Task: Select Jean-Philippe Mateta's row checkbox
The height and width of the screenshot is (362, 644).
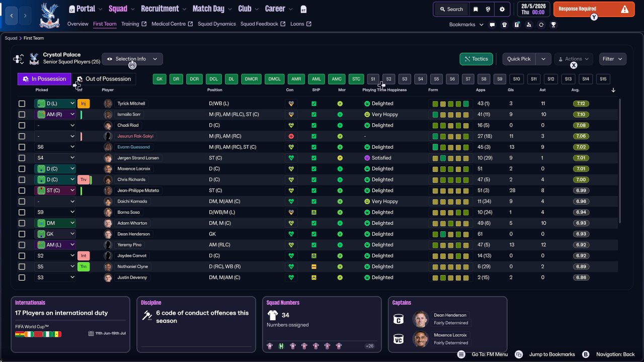Action: [22, 191]
